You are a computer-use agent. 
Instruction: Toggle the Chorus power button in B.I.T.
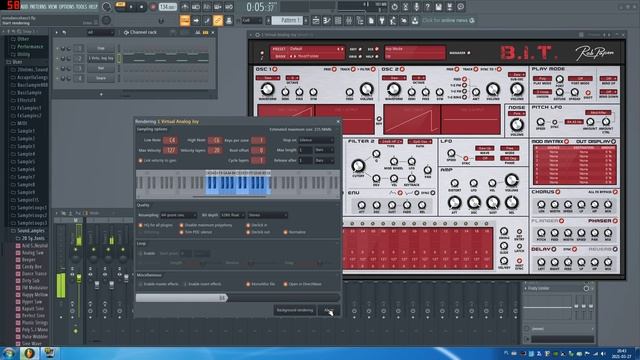pyautogui.click(x=558, y=192)
